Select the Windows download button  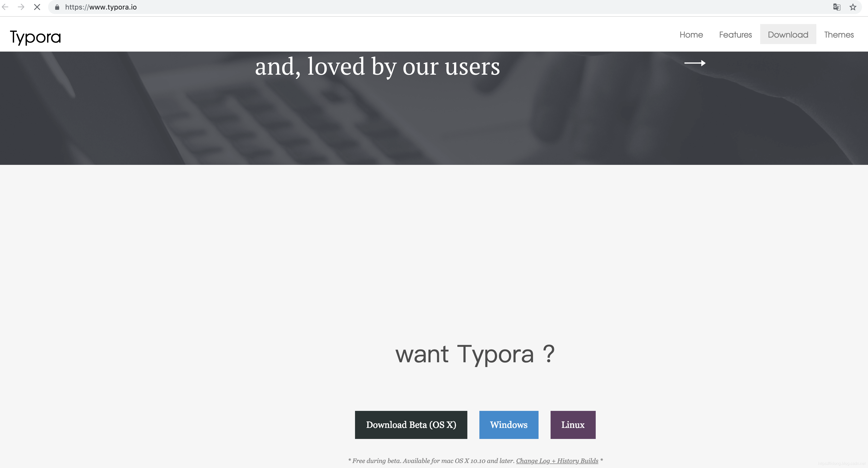509,425
